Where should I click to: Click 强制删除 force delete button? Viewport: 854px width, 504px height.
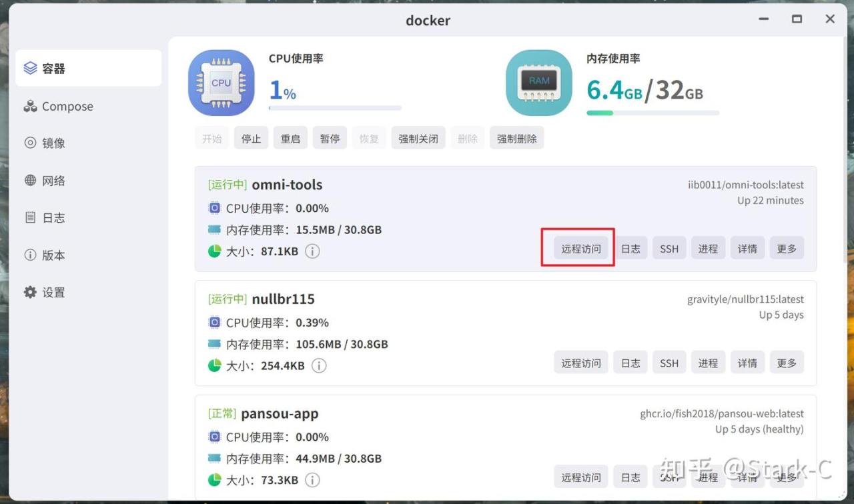[x=516, y=139]
